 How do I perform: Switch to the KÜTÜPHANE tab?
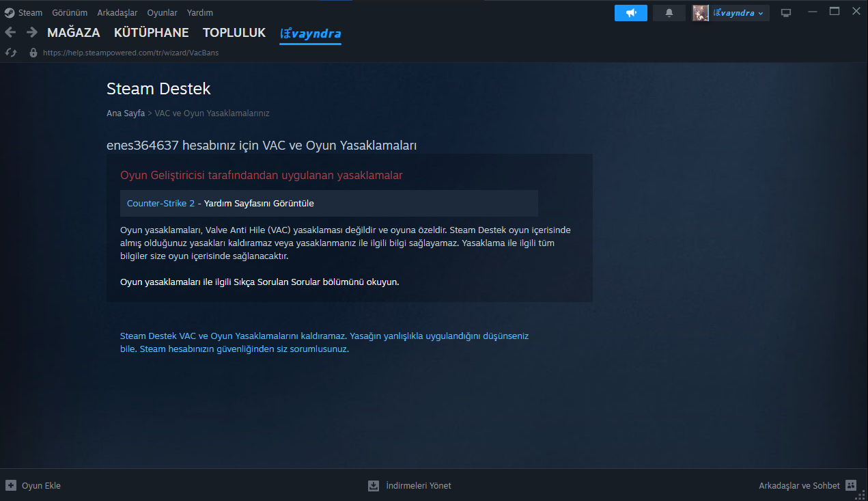pos(152,33)
